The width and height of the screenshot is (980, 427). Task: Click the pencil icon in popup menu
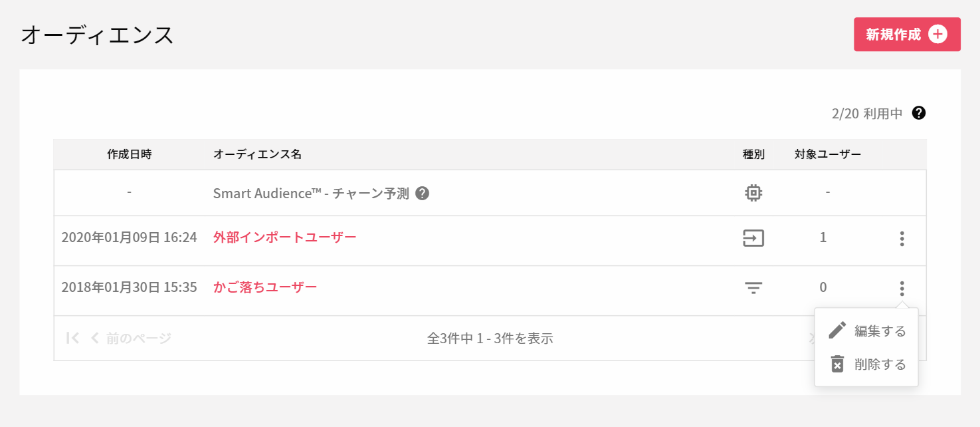[x=837, y=330]
